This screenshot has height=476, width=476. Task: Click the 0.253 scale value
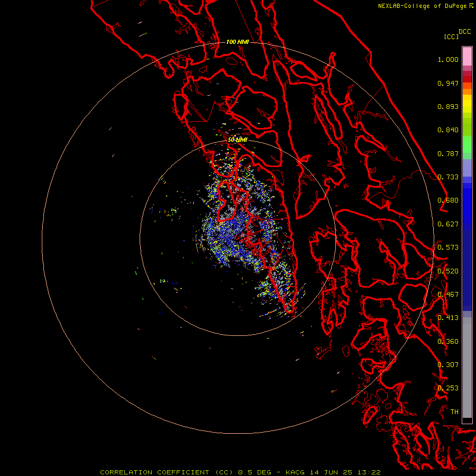tap(448, 388)
